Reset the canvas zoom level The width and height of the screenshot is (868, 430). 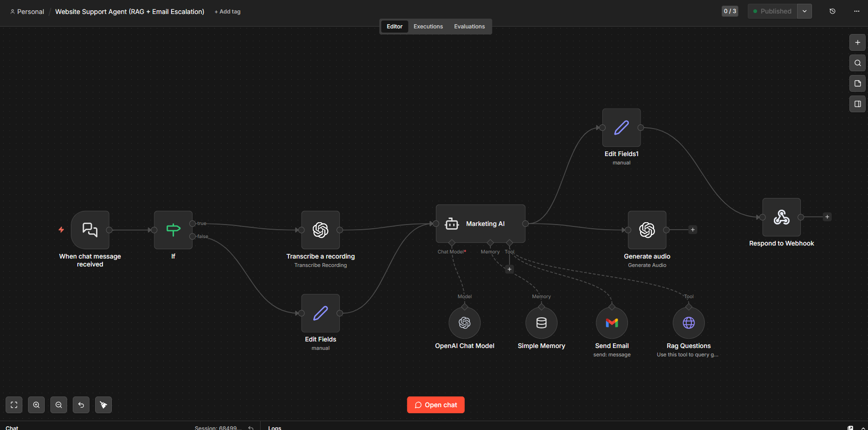[x=81, y=405]
